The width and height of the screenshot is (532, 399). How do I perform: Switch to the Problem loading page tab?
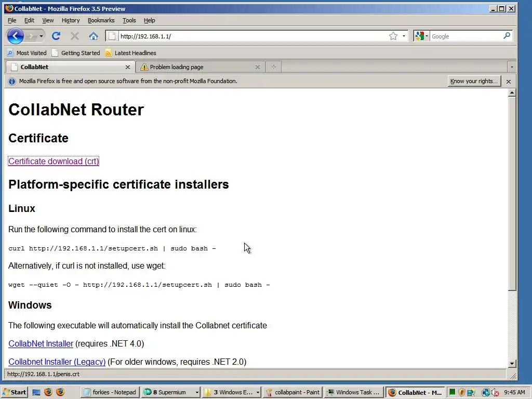199,67
